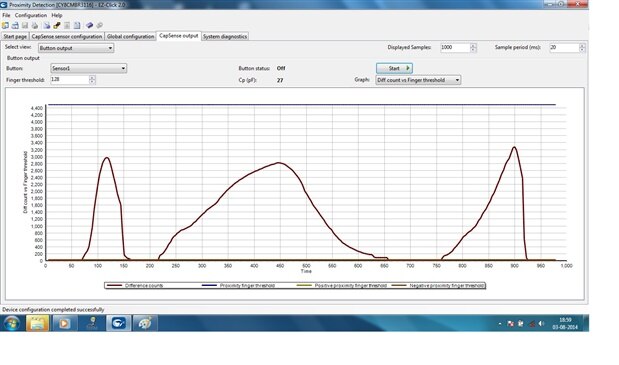
Task: Click the save disk toolbar icon
Action: (x=25, y=26)
